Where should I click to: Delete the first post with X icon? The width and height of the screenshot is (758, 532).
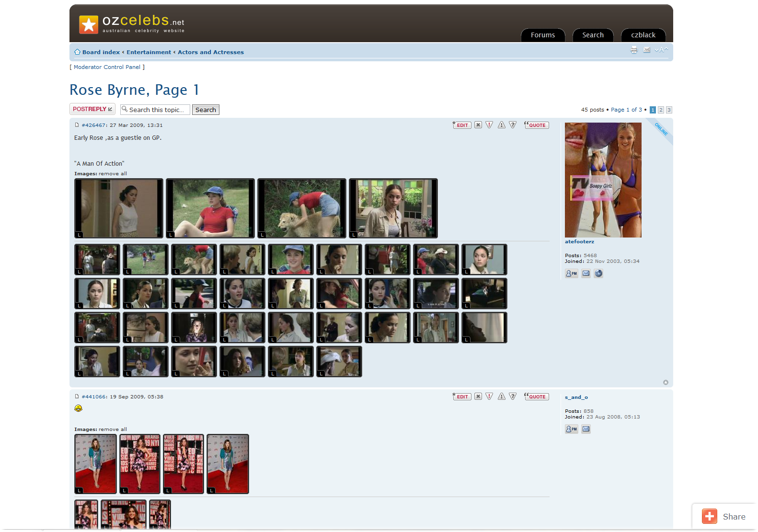pyautogui.click(x=478, y=125)
